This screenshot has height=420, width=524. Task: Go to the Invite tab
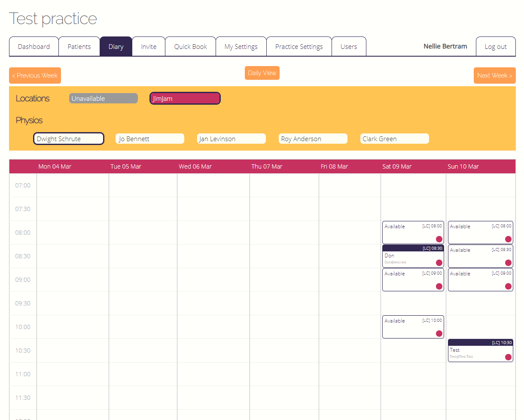(149, 46)
